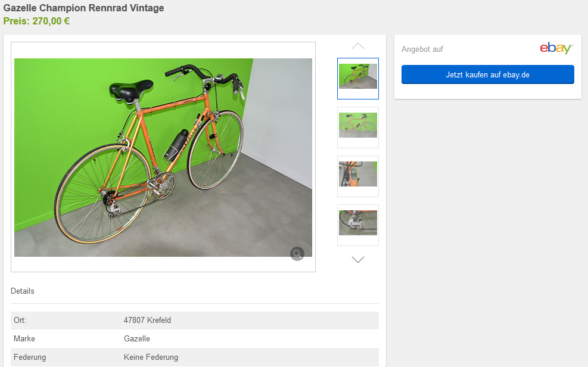588x367 pixels.
Task: Click the eBay logo
Action: pos(556,49)
